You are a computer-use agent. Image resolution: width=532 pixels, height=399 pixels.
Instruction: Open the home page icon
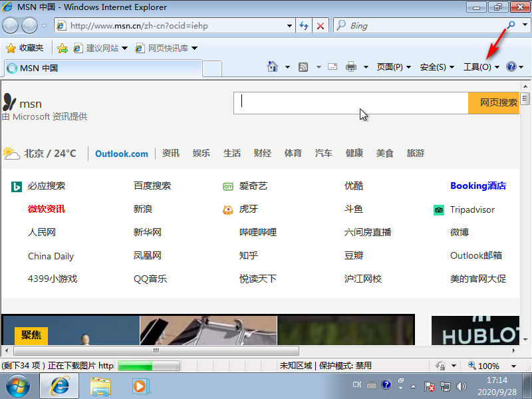pos(272,66)
